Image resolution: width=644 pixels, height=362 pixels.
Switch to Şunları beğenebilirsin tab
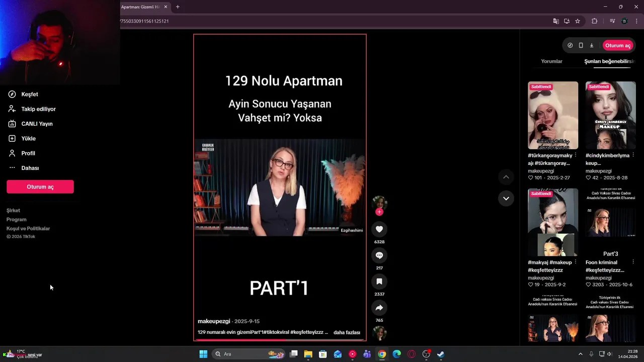click(609, 61)
